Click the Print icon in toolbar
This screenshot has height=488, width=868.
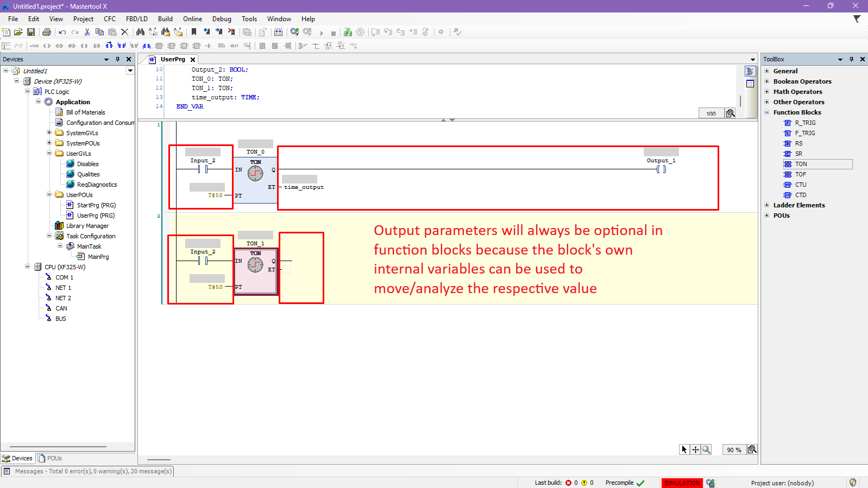pyautogui.click(x=47, y=33)
